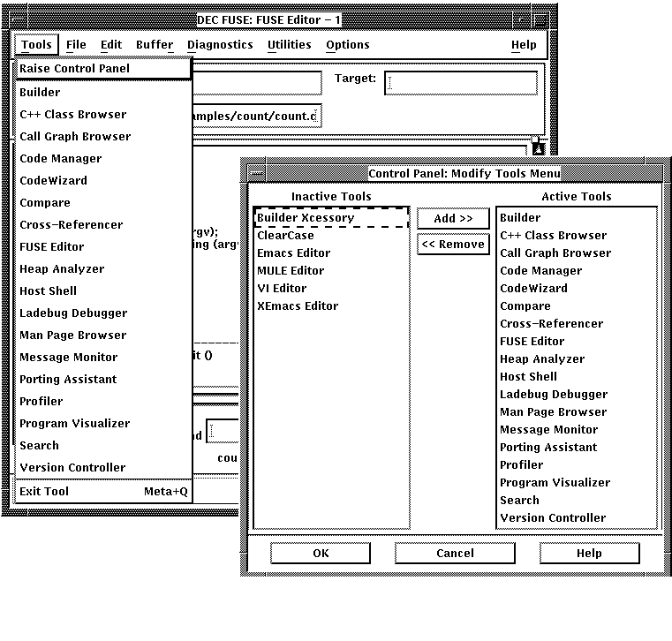Choose XEmacs Editor from Inactive Tools
This screenshot has height=641, width=672.
pyautogui.click(x=297, y=306)
